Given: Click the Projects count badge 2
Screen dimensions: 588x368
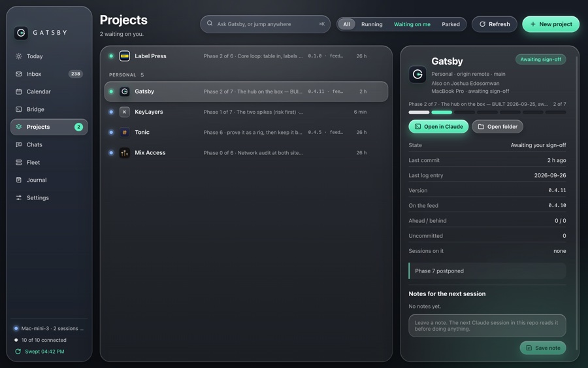Looking at the screenshot, I should 78,127.
